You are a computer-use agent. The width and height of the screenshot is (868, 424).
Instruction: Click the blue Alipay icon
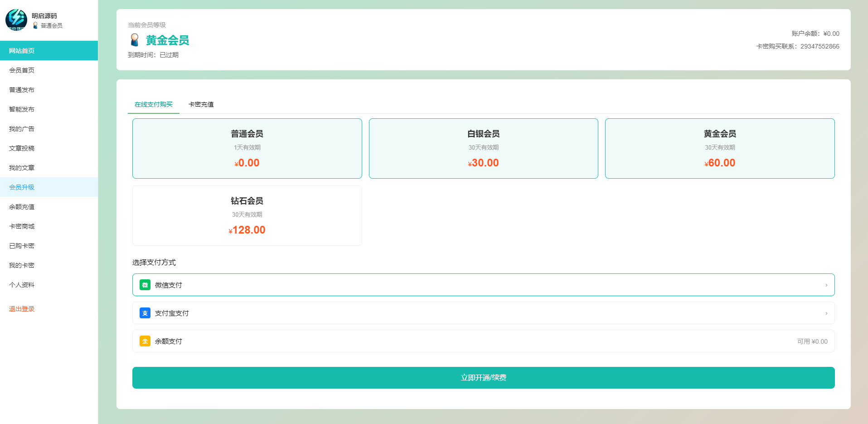tap(145, 313)
